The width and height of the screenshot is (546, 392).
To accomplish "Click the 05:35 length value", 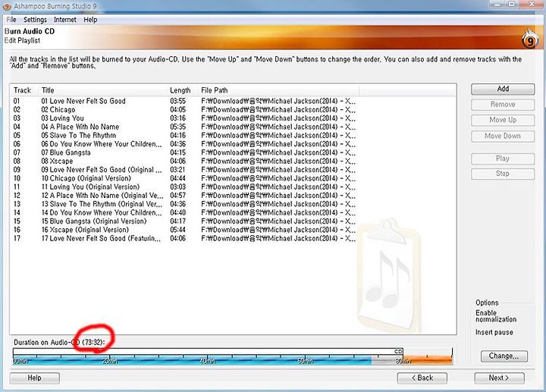I will pos(178,127).
